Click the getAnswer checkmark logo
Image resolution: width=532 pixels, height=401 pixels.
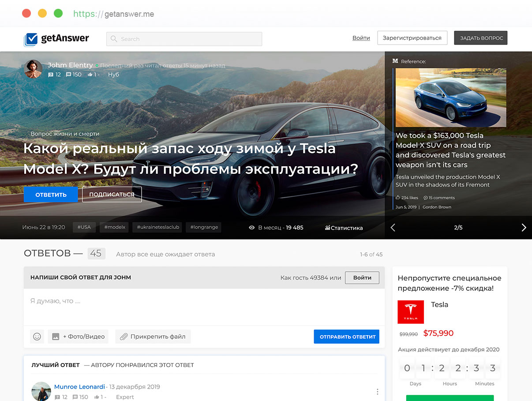(31, 39)
